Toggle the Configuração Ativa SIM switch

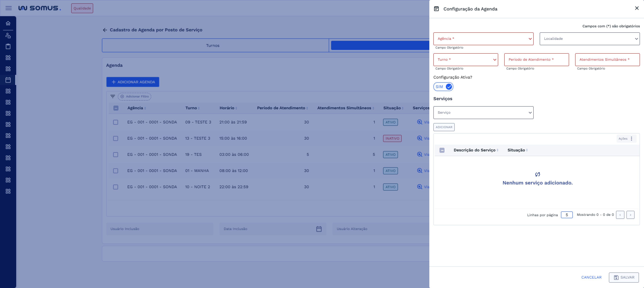(x=443, y=87)
